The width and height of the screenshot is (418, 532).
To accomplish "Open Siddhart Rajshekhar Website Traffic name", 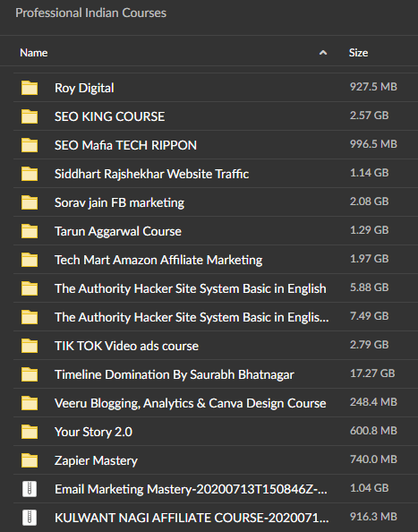I will tap(151, 174).
